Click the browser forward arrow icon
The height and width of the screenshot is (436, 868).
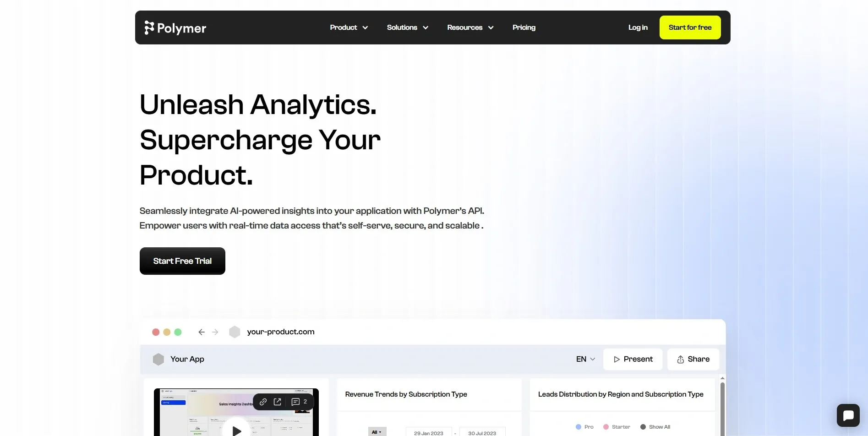[x=215, y=332]
